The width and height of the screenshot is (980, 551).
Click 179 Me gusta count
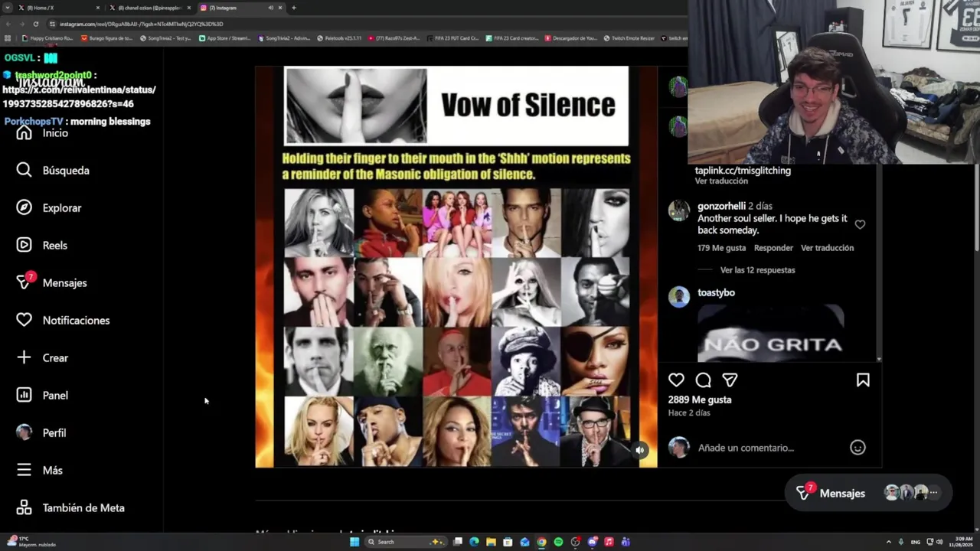721,248
